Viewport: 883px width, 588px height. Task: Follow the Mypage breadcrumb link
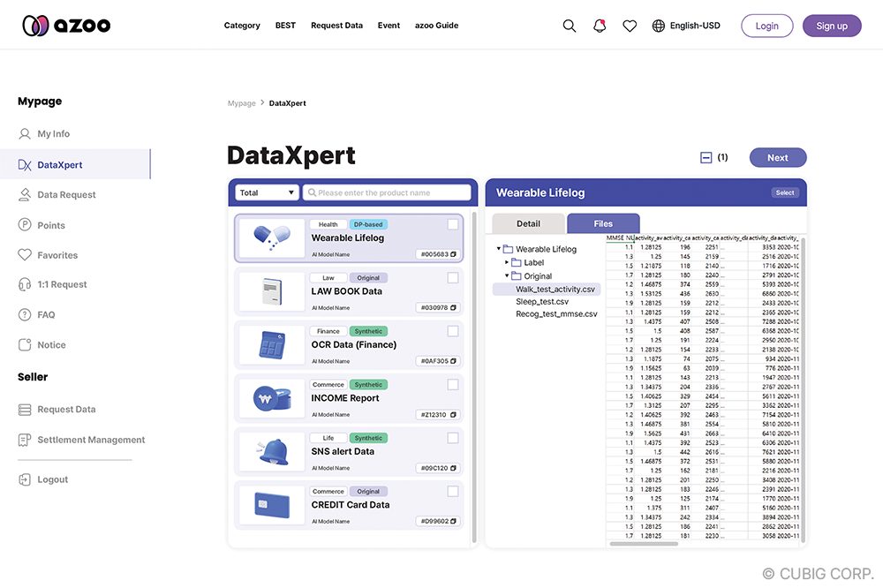[x=242, y=103]
